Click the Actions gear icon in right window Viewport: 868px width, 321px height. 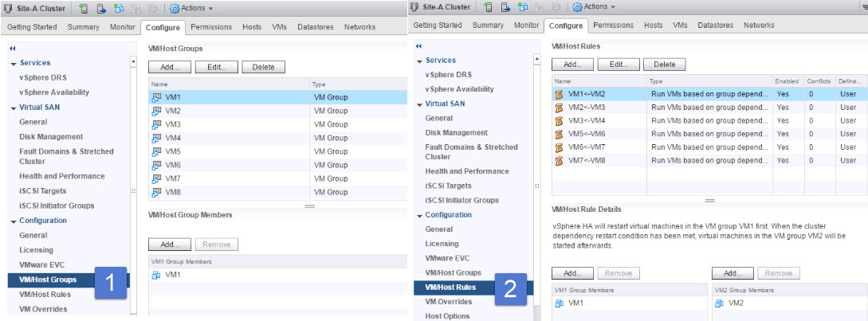pos(578,7)
